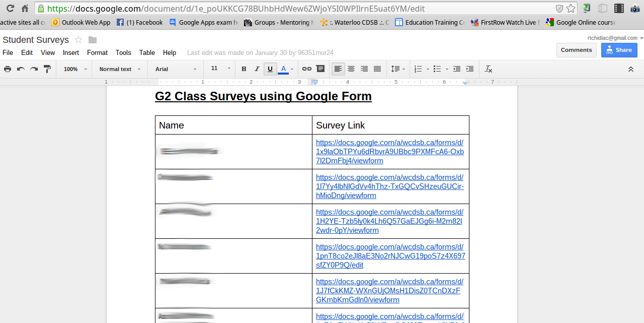Click the Print icon in the toolbar

pyautogui.click(x=8, y=69)
